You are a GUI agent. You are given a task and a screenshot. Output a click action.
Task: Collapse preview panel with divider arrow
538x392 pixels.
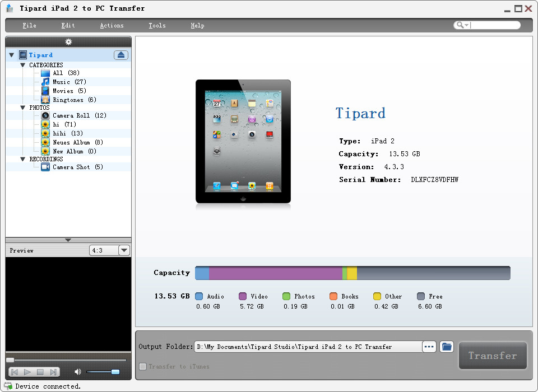[x=68, y=240]
